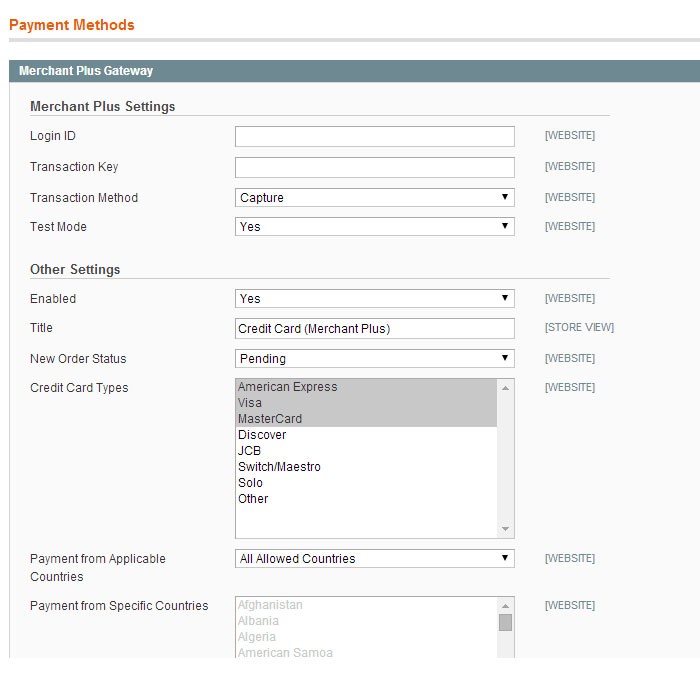The width and height of the screenshot is (700, 680).
Task: Select Visa in Credit Card Types list
Action: [x=366, y=403]
